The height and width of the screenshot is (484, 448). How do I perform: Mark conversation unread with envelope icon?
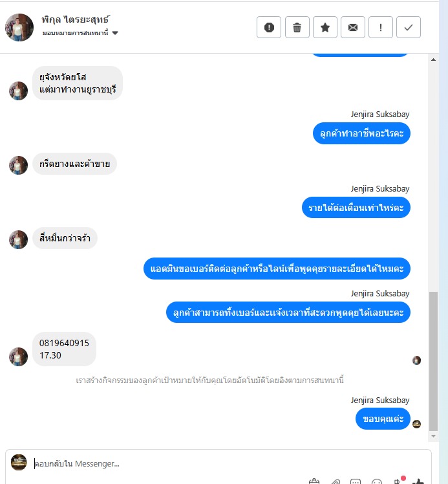[353, 27]
